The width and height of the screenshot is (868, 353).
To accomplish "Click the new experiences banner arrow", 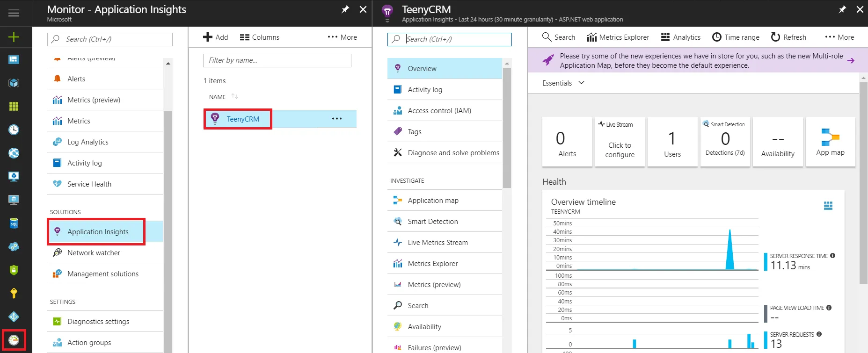I will pyautogui.click(x=851, y=61).
